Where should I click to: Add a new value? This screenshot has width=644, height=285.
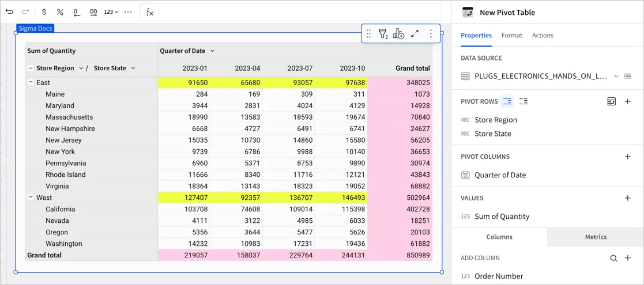tap(628, 198)
